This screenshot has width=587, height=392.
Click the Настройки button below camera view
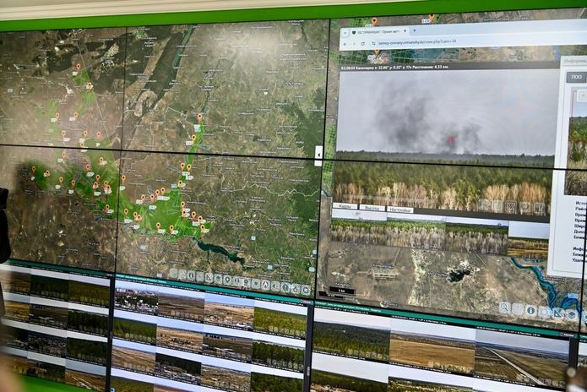coord(399,208)
